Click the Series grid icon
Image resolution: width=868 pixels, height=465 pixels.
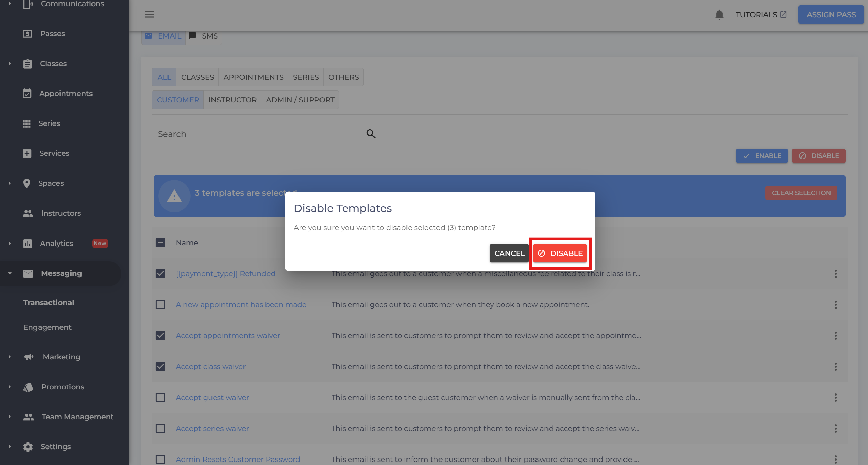26,123
